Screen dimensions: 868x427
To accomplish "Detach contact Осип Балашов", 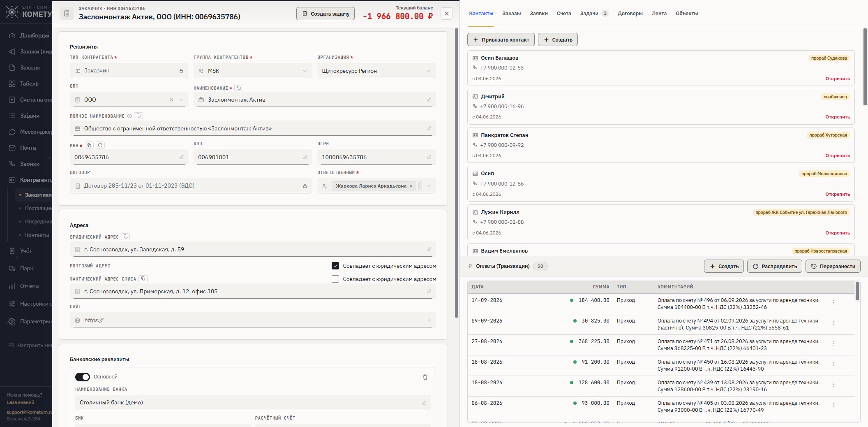I will [838, 79].
